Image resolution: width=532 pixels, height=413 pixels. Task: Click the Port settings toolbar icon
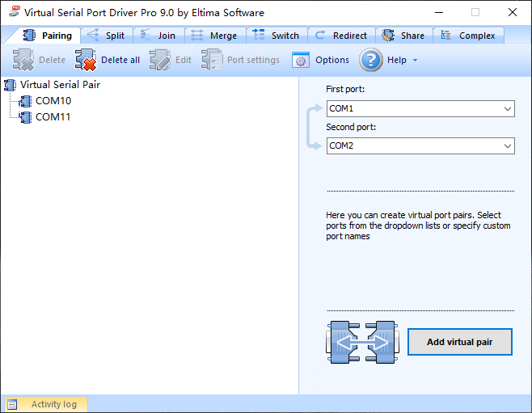(x=212, y=60)
